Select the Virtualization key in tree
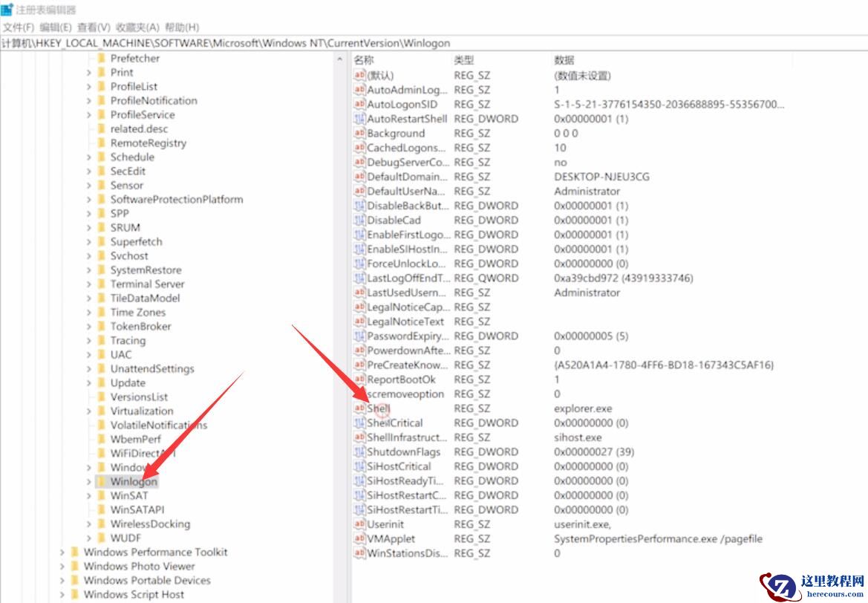This screenshot has height=603, width=868. [142, 411]
